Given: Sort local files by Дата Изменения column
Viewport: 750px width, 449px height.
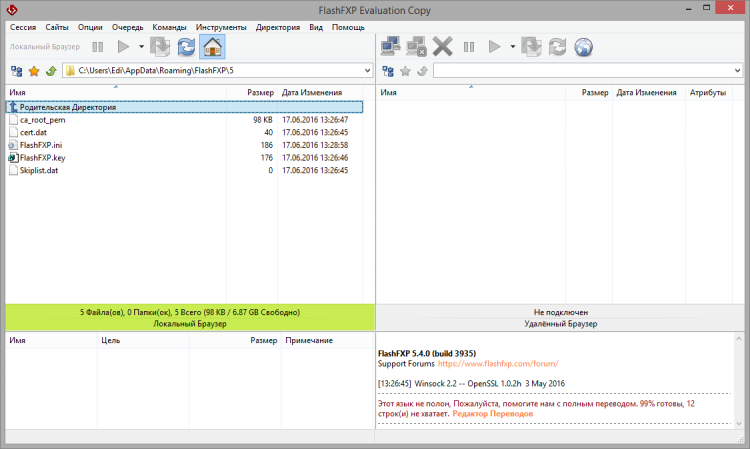Looking at the screenshot, I should 320,92.
